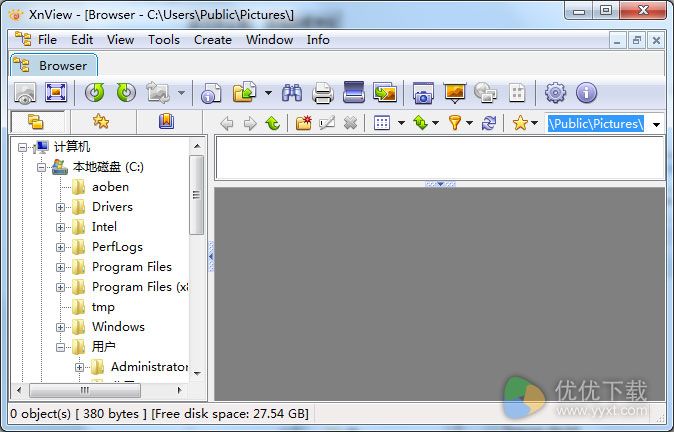This screenshot has height=432, width=674.
Task: Click the Create contact sheet icon
Action: (517, 92)
